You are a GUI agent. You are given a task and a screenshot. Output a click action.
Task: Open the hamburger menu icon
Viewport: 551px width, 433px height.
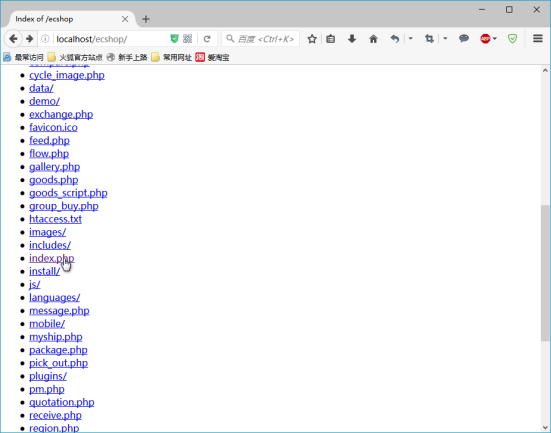(x=538, y=38)
